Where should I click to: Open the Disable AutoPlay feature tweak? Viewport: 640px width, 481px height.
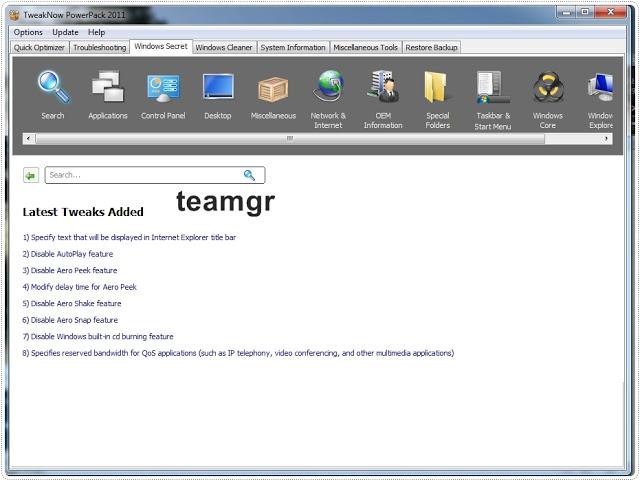coord(68,254)
